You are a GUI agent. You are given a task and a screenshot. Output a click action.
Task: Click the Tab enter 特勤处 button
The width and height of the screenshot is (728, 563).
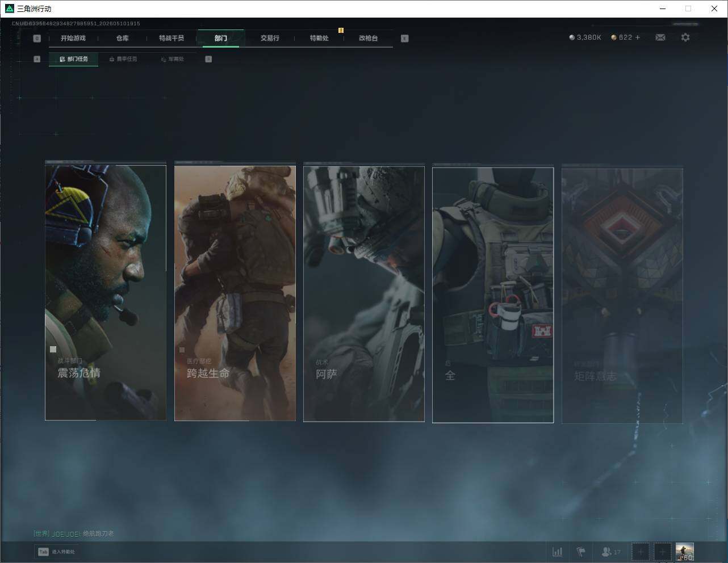point(57,552)
